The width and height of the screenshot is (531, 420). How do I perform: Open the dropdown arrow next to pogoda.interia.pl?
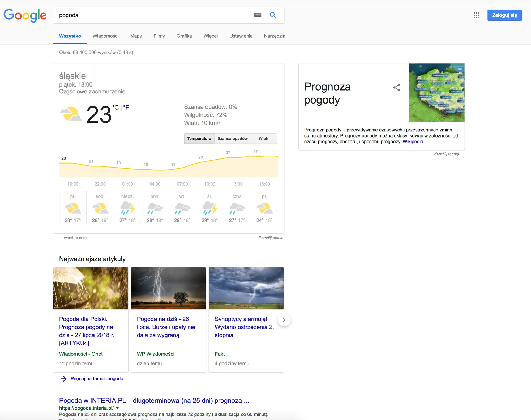pos(117,408)
